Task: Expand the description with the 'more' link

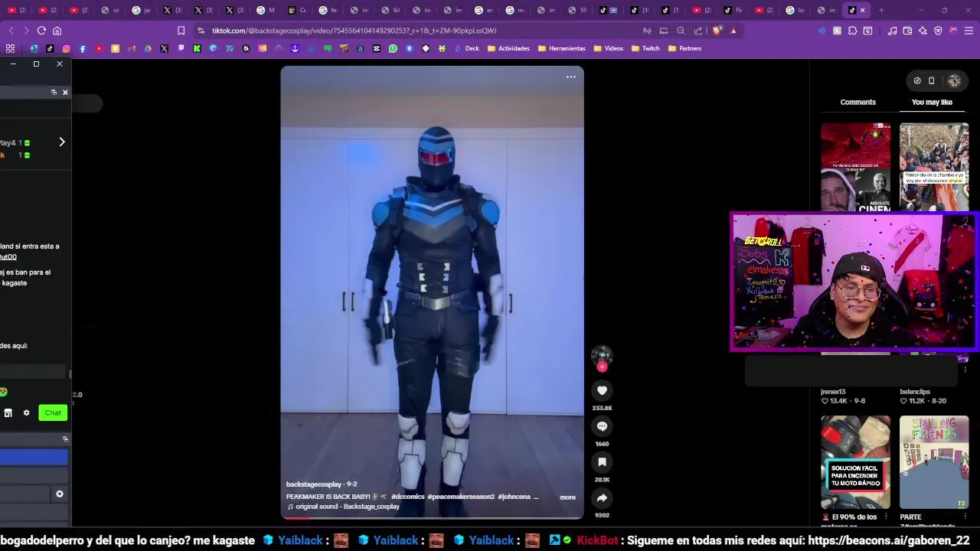Action: pyautogui.click(x=567, y=497)
